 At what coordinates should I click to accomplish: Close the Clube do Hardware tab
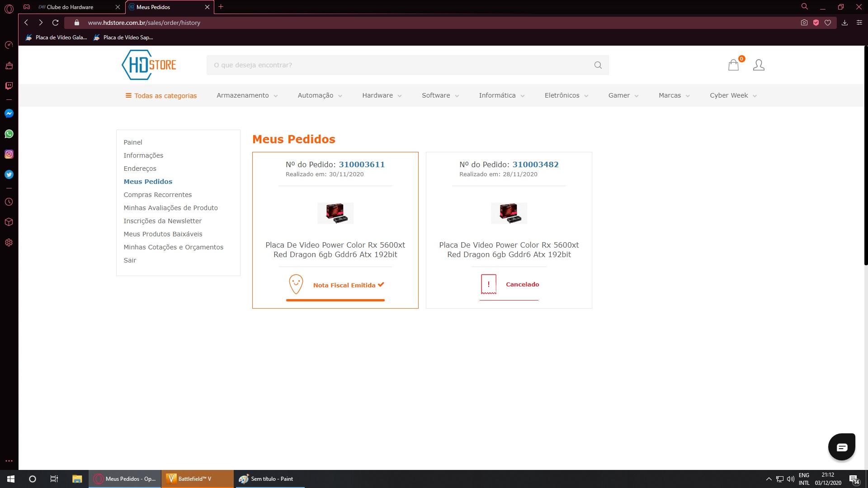pos(118,7)
